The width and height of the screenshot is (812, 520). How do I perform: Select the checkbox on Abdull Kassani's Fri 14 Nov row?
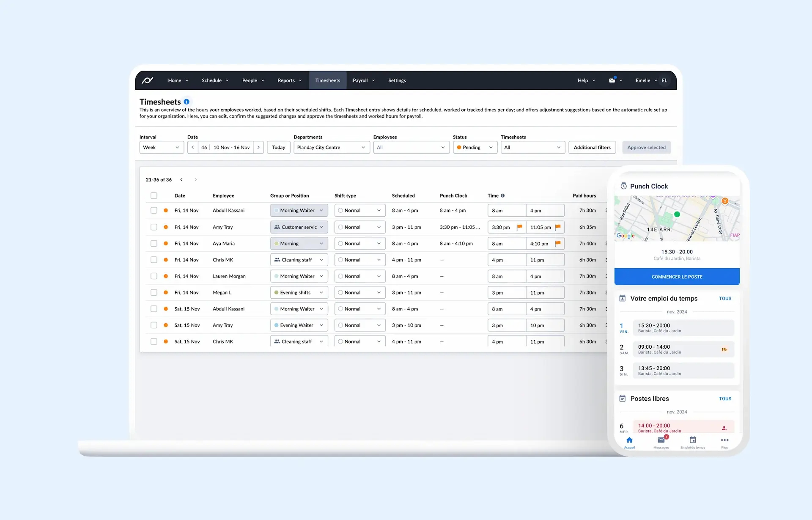154,210
